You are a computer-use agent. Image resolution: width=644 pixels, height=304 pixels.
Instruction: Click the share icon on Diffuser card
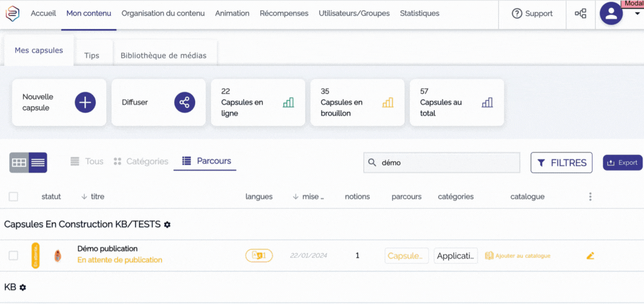tap(185, 102)
